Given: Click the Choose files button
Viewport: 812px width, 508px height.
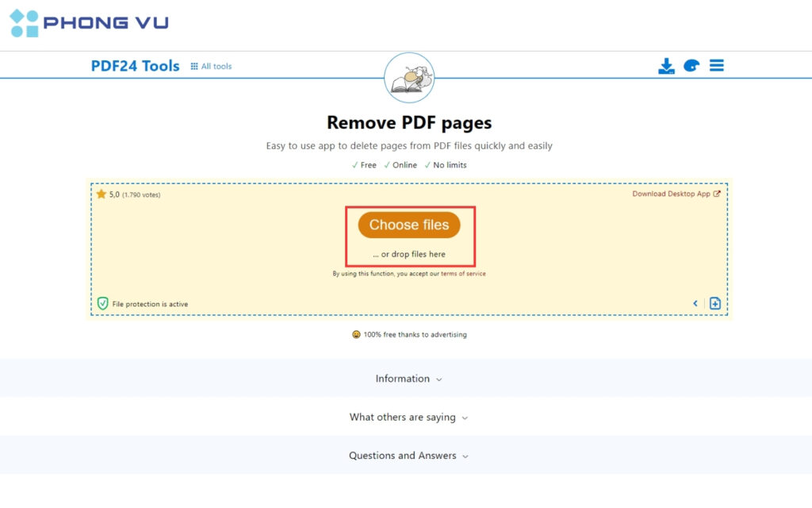Looking at the screenshot, I should 408,225.
